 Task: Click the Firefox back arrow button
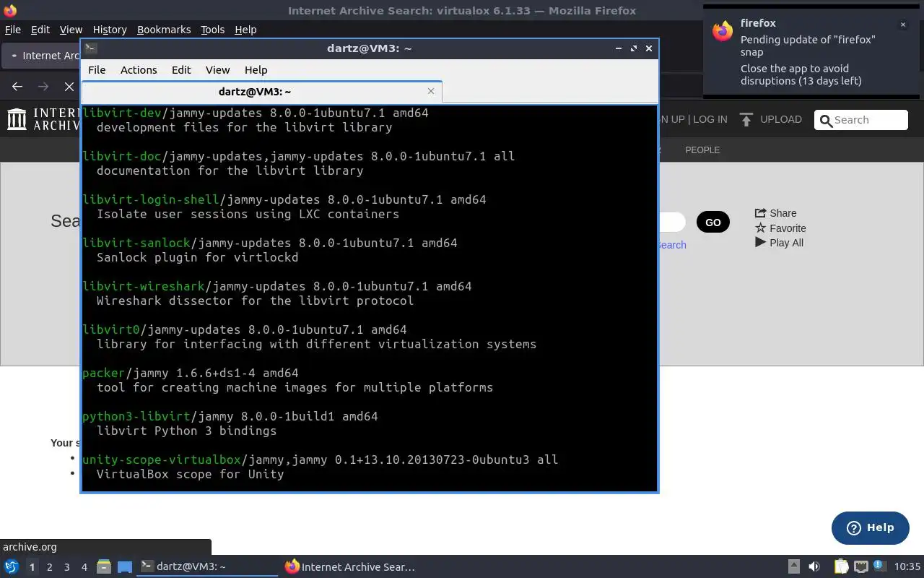click(x=17, y=87)
